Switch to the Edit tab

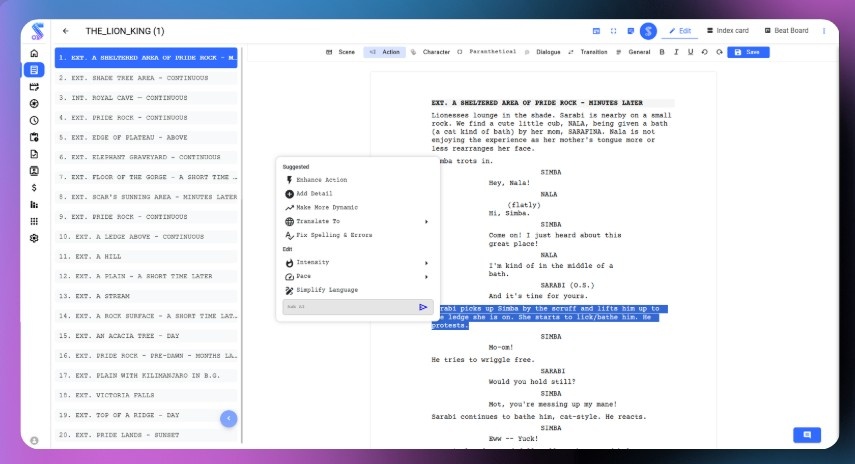point(680,31)
